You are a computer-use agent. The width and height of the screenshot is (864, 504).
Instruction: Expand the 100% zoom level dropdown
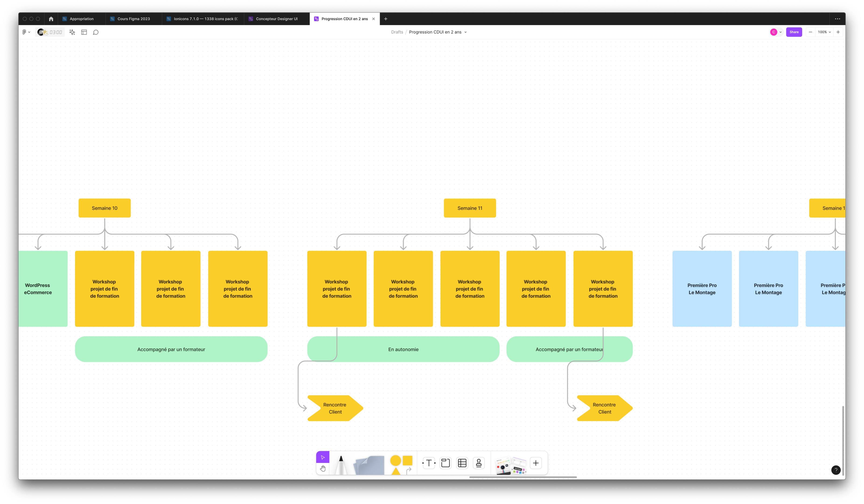coord(824,32)
